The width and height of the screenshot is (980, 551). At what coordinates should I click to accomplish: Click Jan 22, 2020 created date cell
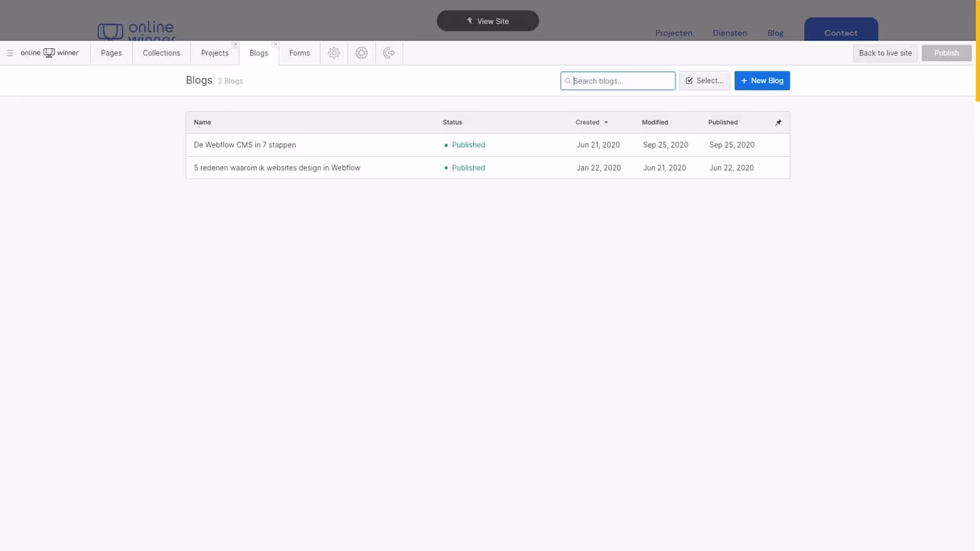click(x=599, y=168)
